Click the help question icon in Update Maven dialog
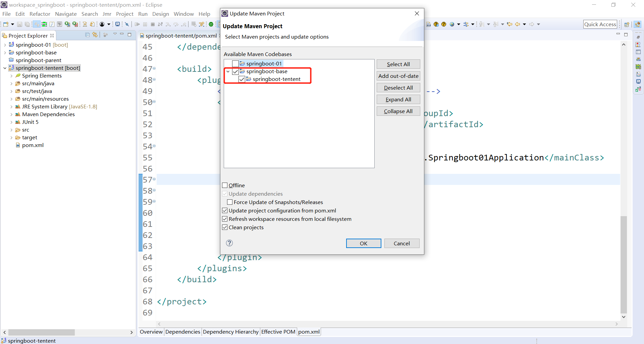Image resolution: width=644 pixels, height=344 pixels. 229,243
